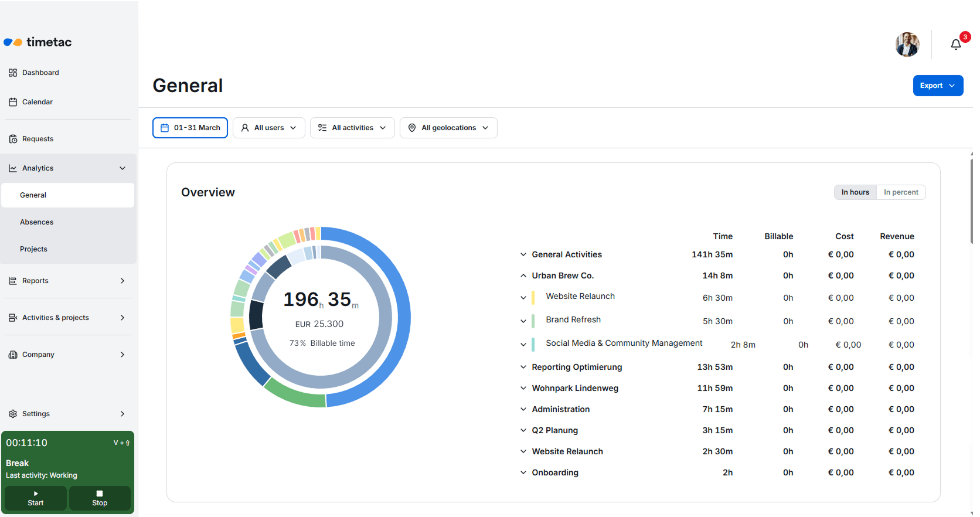Click the Dashboard grid icon
The image size is (980, 517).
(13, 73)
